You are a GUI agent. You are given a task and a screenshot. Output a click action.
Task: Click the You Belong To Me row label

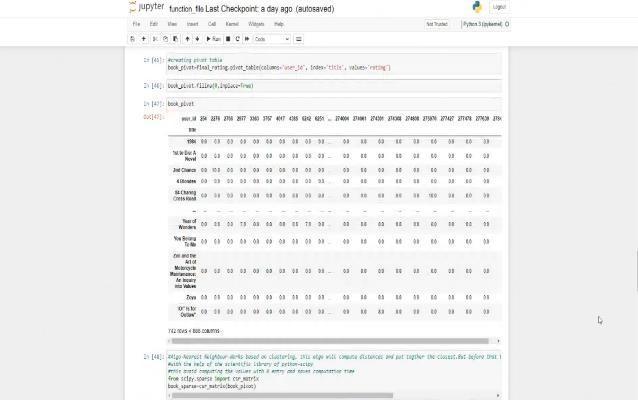(185, 242)
